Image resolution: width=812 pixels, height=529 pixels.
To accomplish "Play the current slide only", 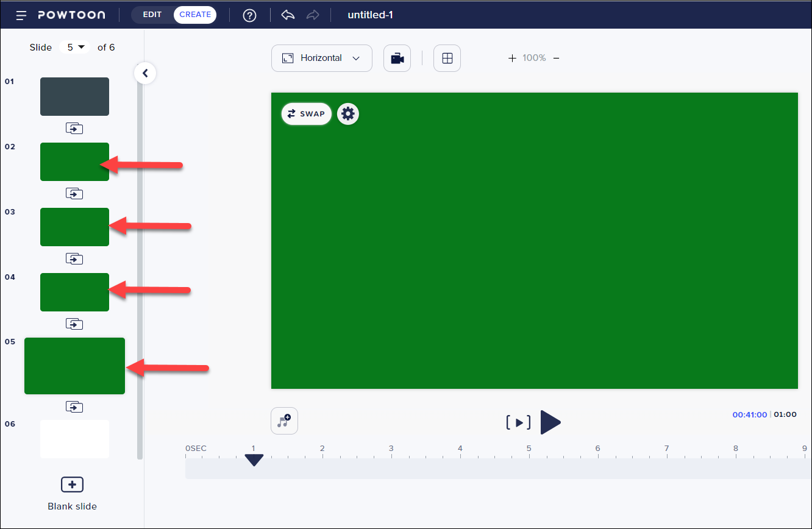I will (x=518, y=422).
